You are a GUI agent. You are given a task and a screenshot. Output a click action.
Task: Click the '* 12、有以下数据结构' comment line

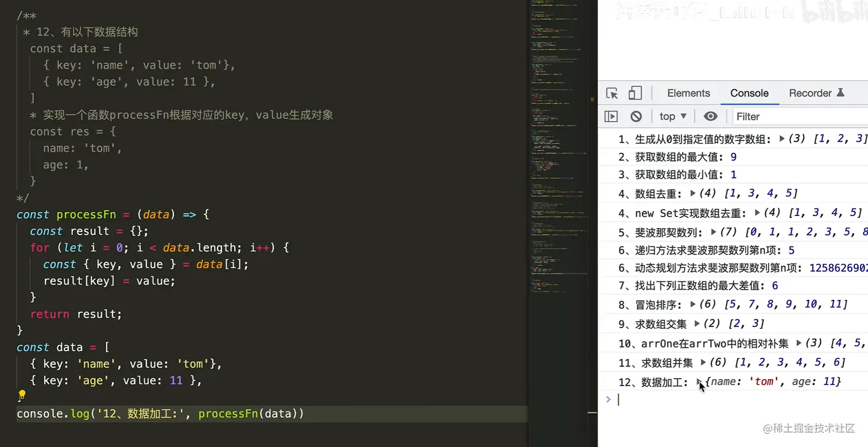[80, 32]
